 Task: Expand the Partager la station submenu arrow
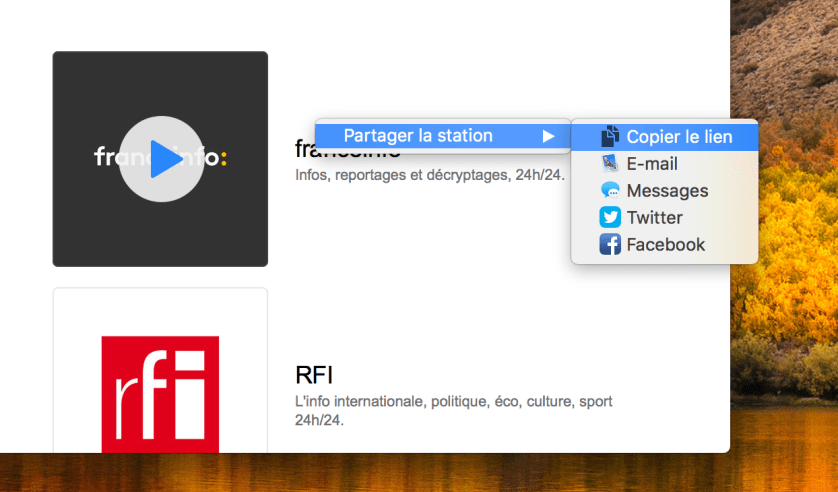point(548,136)
